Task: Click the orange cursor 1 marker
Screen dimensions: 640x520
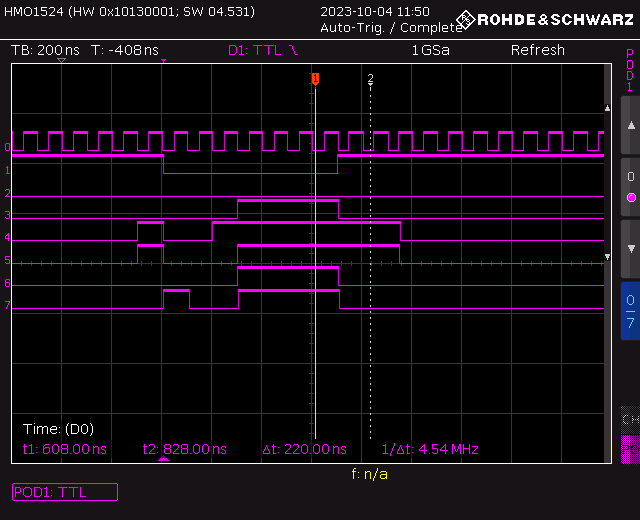Action: 315,79
